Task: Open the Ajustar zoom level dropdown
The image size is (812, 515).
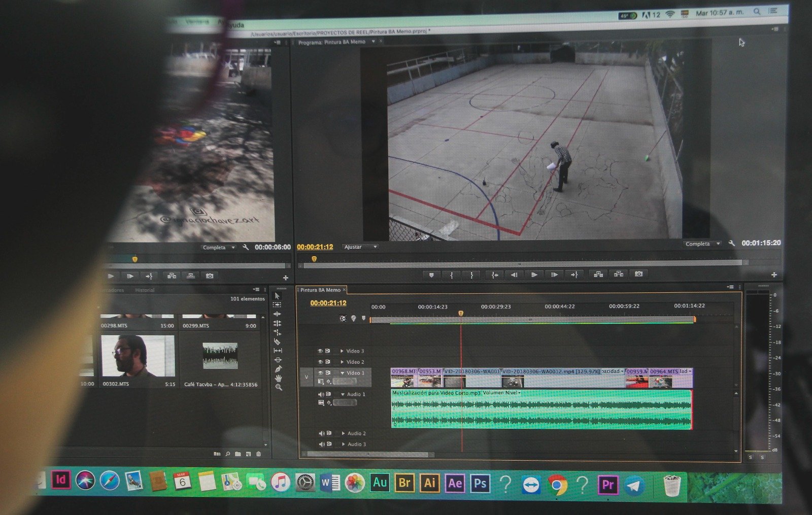Action: (360, 247)
